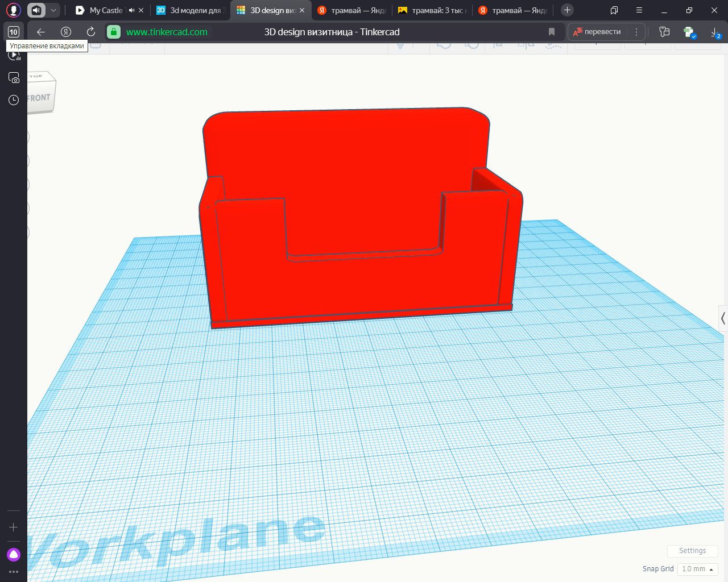Open tab management showing 10 tabs
The image size is (728, 582).
pyautogui.click(x=14, y=32)
